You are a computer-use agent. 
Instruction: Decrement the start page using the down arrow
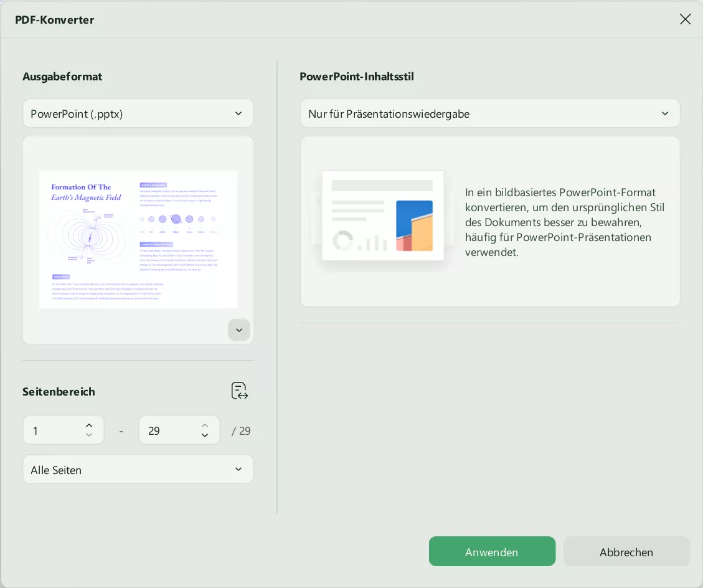[89, 435]
